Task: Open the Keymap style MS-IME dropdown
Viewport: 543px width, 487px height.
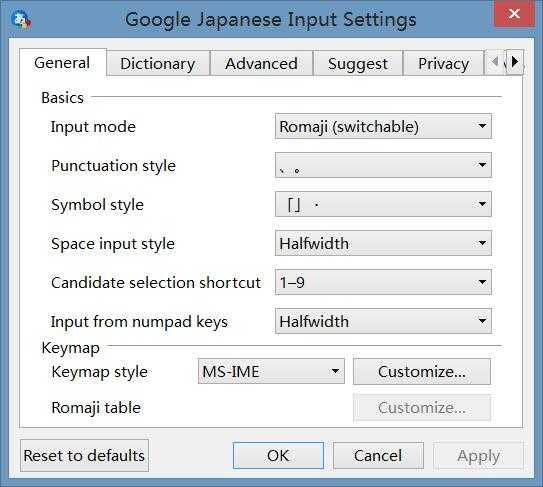Action: [x=271, y=371]
